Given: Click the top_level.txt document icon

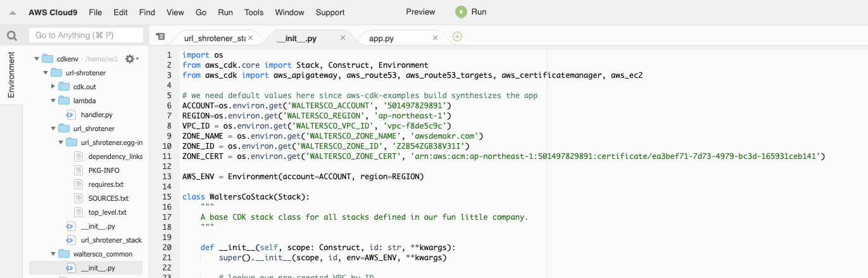Looking at the screenshot, I should tap(79, 212).
